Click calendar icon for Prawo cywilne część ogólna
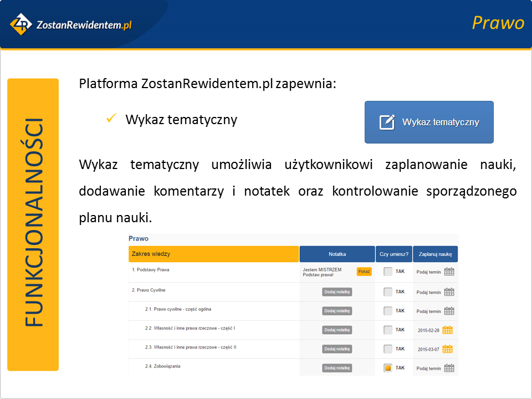The image size is (532, 399). click(449, 311)
